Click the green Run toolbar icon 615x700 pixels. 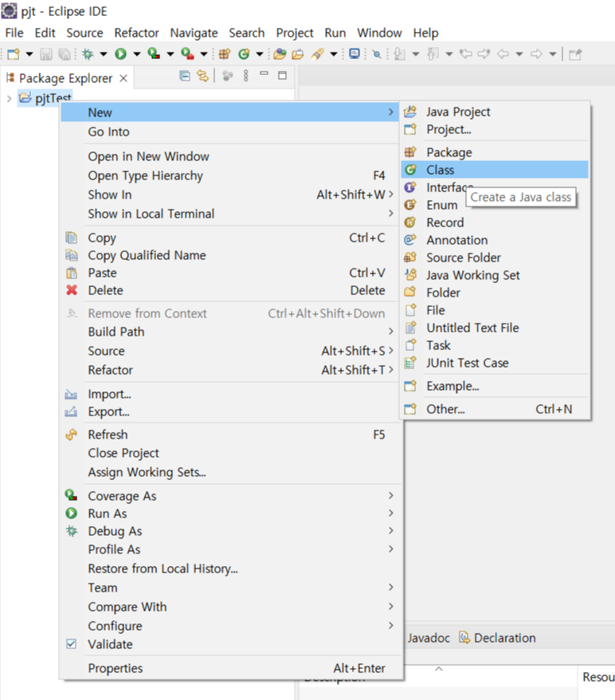pyautogui.click(x=120, y=54)
